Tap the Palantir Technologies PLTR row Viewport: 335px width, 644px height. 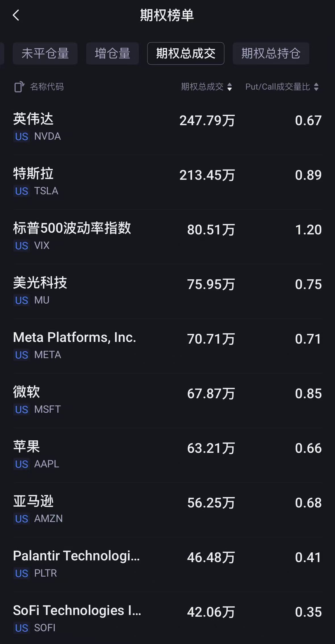click(167, 564)
